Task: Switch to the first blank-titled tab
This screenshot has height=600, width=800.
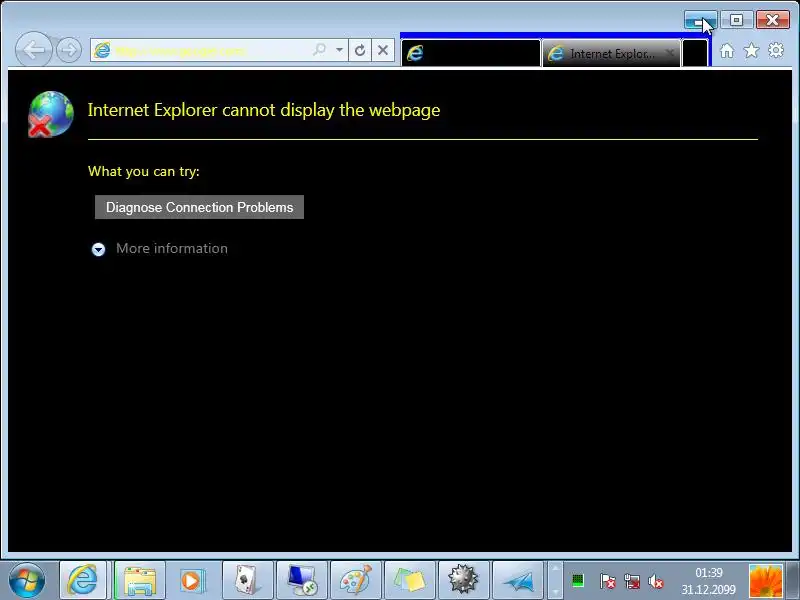Action: click(x=470, y=53)
